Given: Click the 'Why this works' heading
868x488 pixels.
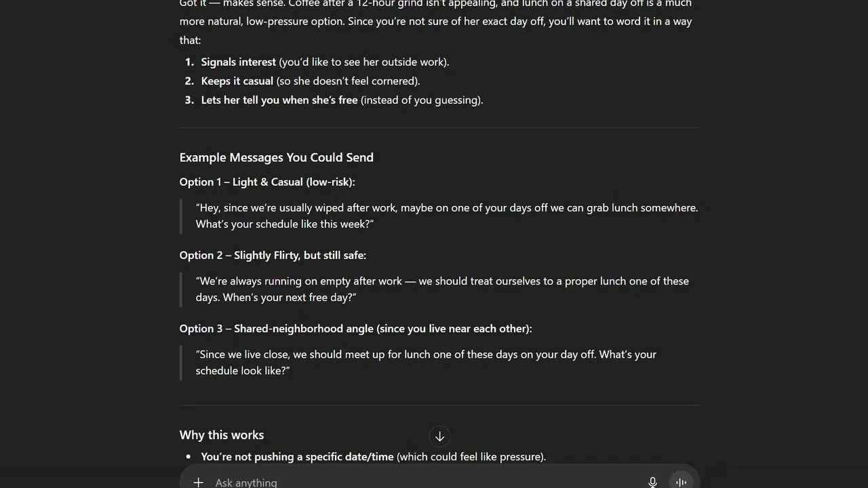Looking at the screenshot, I should (222, 435).
